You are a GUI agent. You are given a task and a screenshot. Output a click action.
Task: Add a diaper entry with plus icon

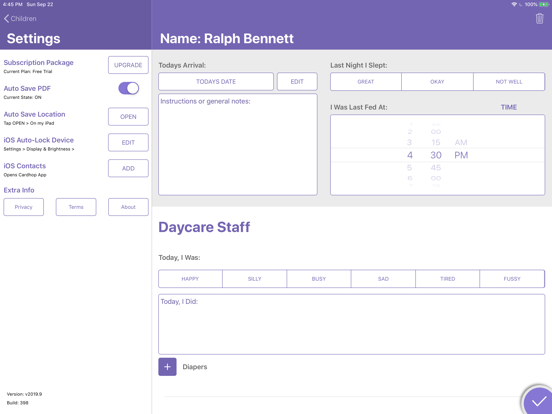pyautogui.click(x=167, y=367)
